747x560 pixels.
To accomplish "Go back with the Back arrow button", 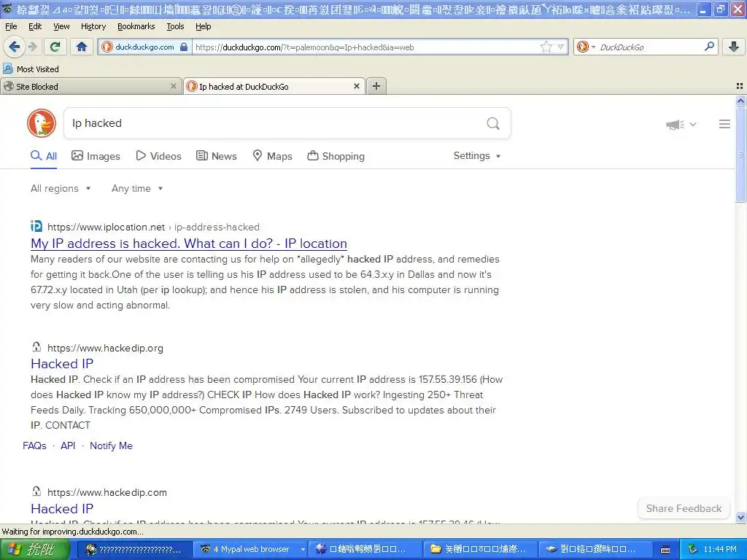I will point(14,47).
